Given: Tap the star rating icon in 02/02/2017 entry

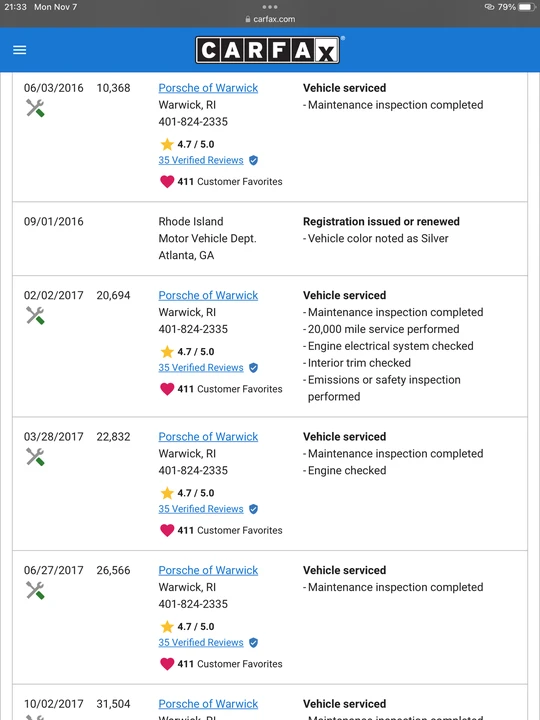Looking at the screenshot, I should tap(167, 352).
